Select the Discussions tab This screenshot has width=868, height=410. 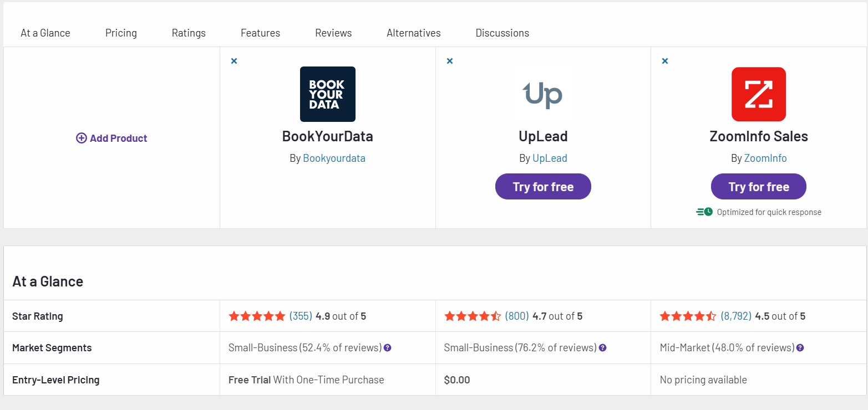pyautogui.click(x=502, y=33)
